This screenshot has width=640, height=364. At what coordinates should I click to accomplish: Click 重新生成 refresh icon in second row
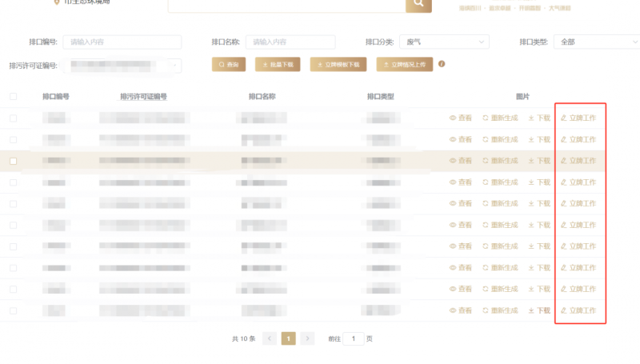click(x=485, y=139)
